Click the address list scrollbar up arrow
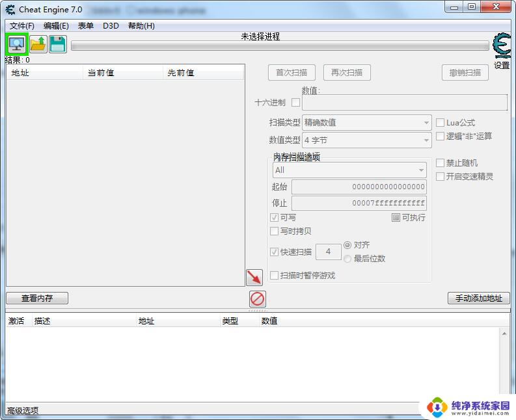The height and width of the screenshot is (420, 516). (x=504, y=334)
